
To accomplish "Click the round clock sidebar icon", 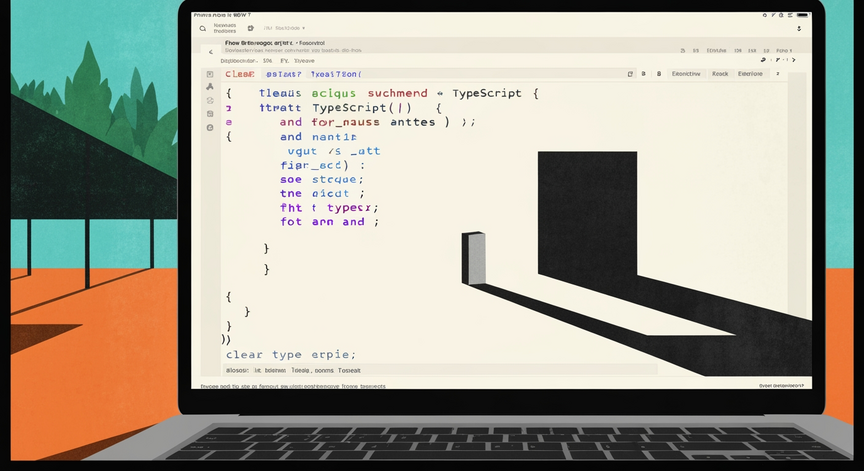I will [x=210, y=128].
